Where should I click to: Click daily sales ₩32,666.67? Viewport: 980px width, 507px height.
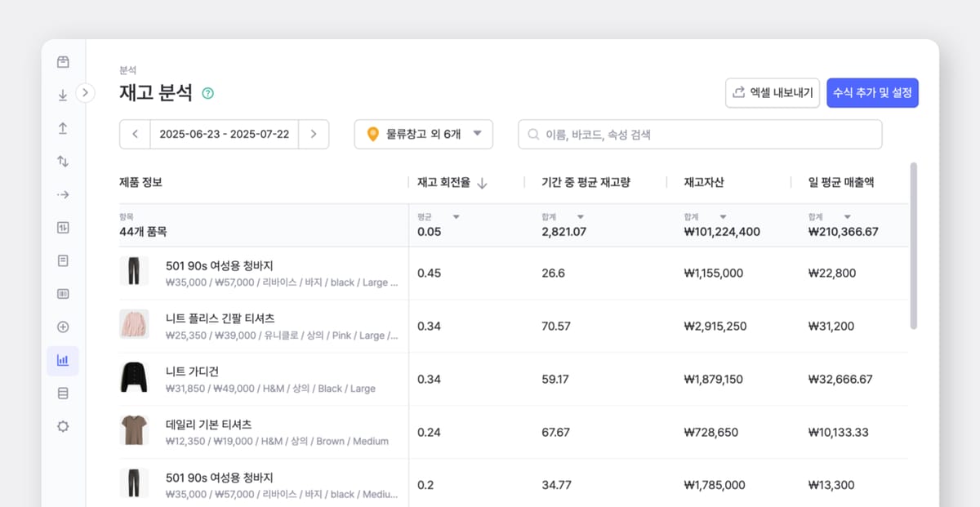840,379
